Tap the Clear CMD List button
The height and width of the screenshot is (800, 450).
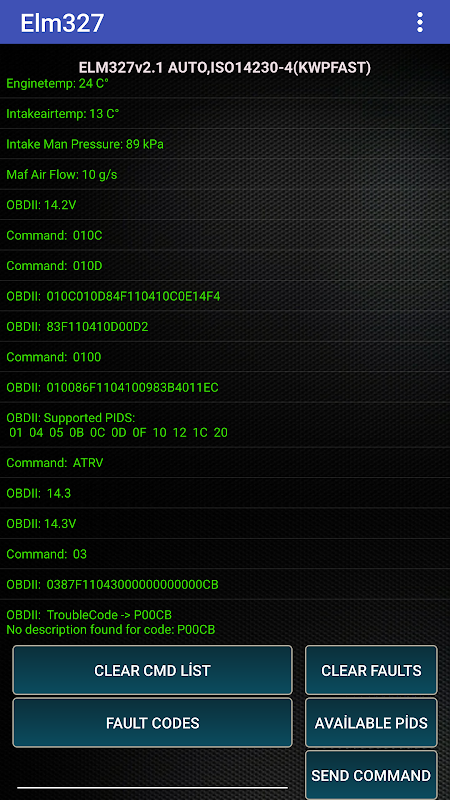[x=153, y=670]
